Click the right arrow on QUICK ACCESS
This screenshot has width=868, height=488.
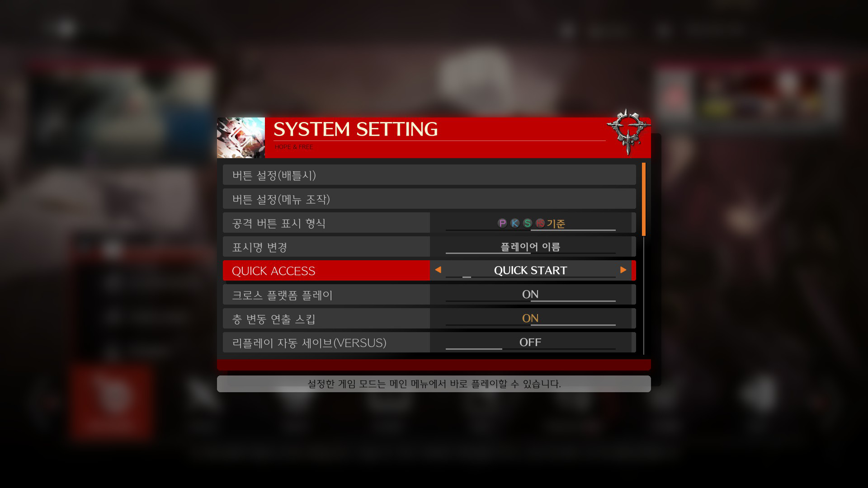tap(623, 270)
